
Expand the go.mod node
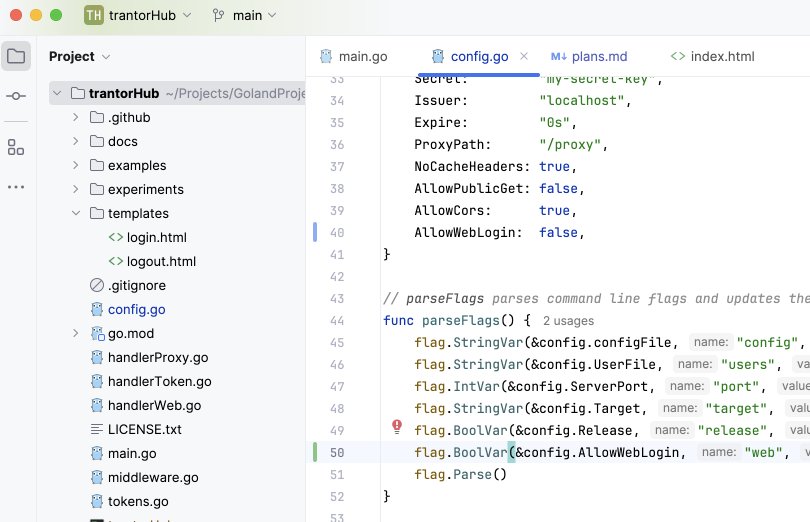pos(75,333)
